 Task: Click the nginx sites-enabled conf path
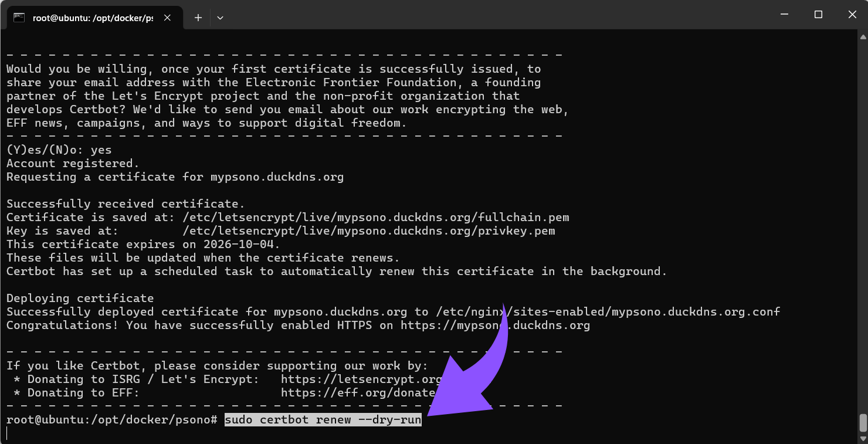tap(608, 312)
